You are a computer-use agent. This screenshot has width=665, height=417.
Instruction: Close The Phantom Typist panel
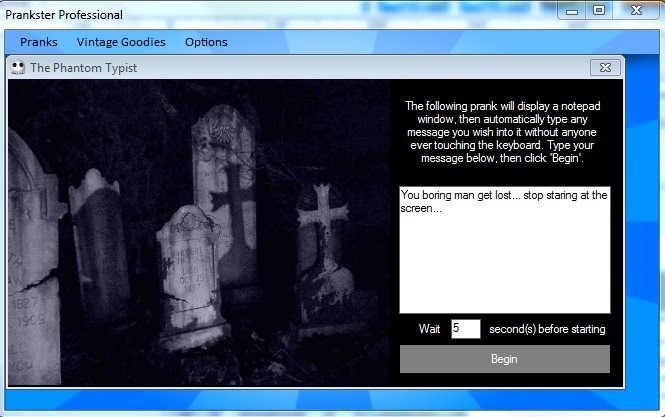tap(605, 67)
